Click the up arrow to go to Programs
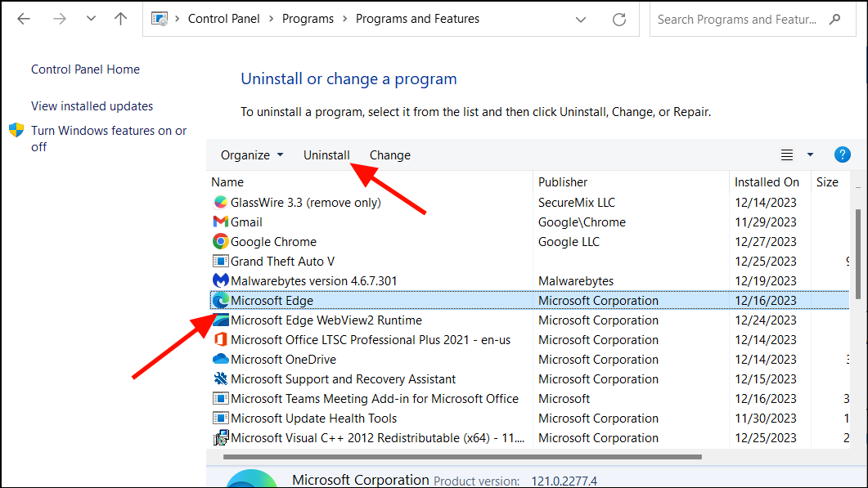This screenshot has width=868, height=488. [x=119, y=18]
